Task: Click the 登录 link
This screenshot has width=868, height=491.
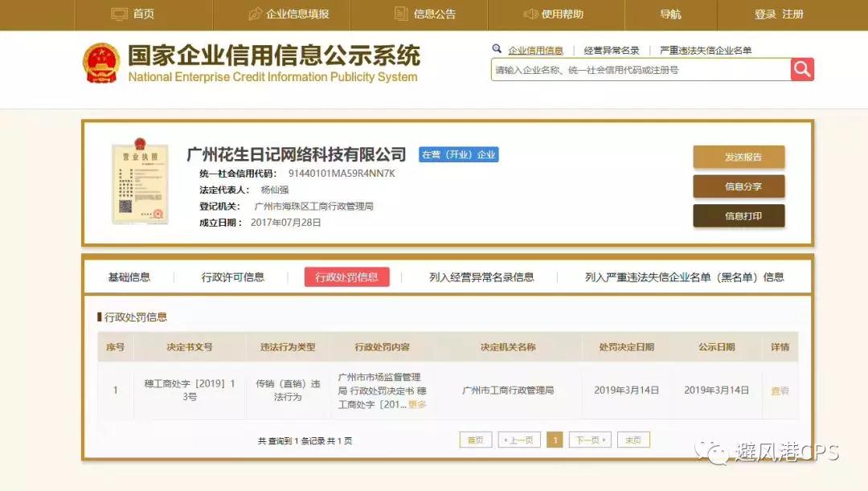Action: tap(765, 14)
